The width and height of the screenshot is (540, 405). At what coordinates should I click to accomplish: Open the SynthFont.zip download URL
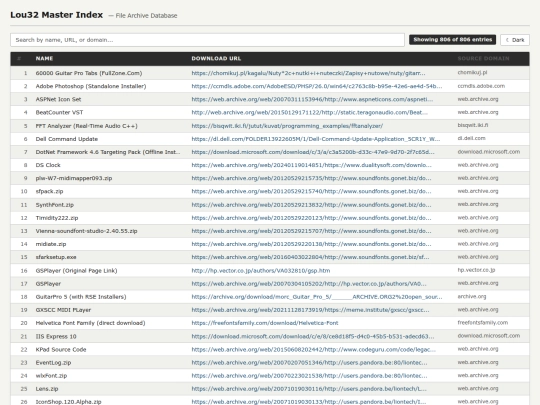(x=311, y=205)
